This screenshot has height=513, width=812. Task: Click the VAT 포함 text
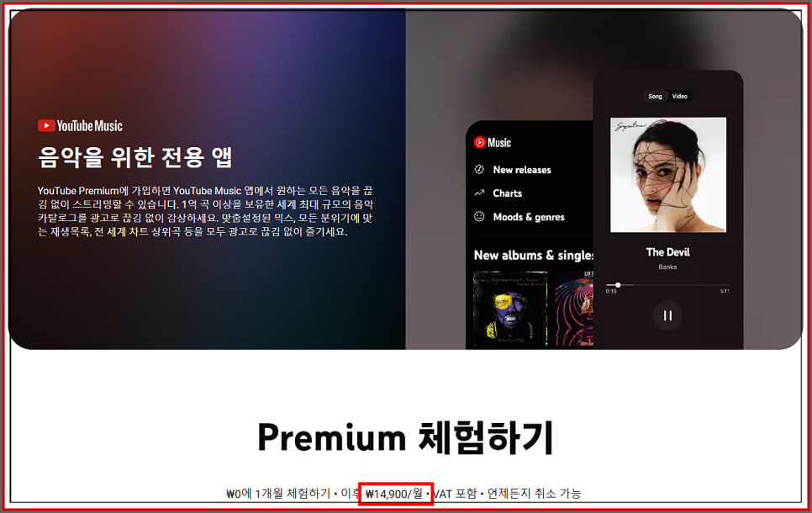click(454, 494)
